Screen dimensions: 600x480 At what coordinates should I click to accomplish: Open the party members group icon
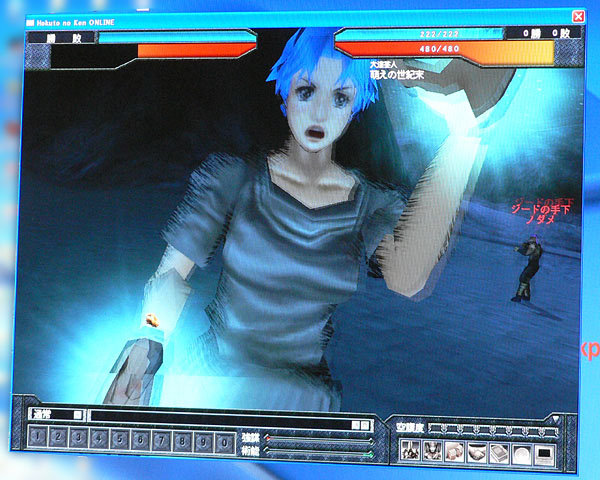(x=410, y=451)
